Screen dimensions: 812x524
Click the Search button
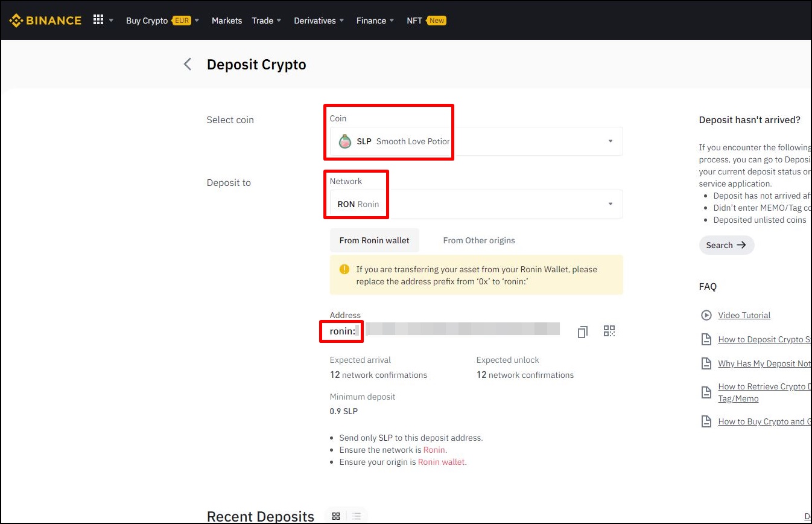[726, 245]
